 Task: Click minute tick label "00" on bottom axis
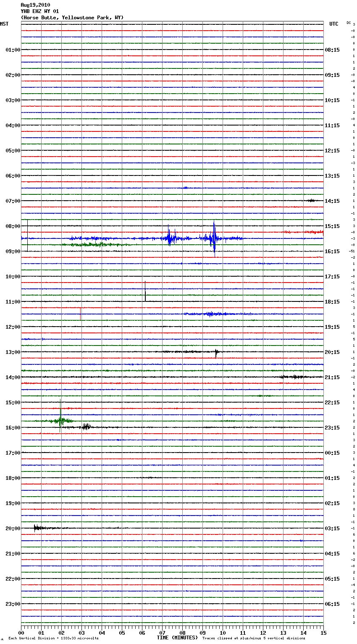tap(21, 633)
